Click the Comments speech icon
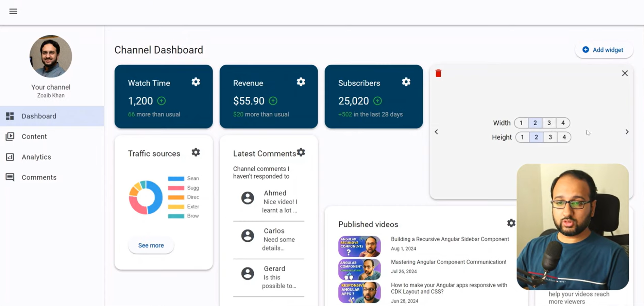The height and width of the screenshot is (306, 644). click(x=10, y=177)
